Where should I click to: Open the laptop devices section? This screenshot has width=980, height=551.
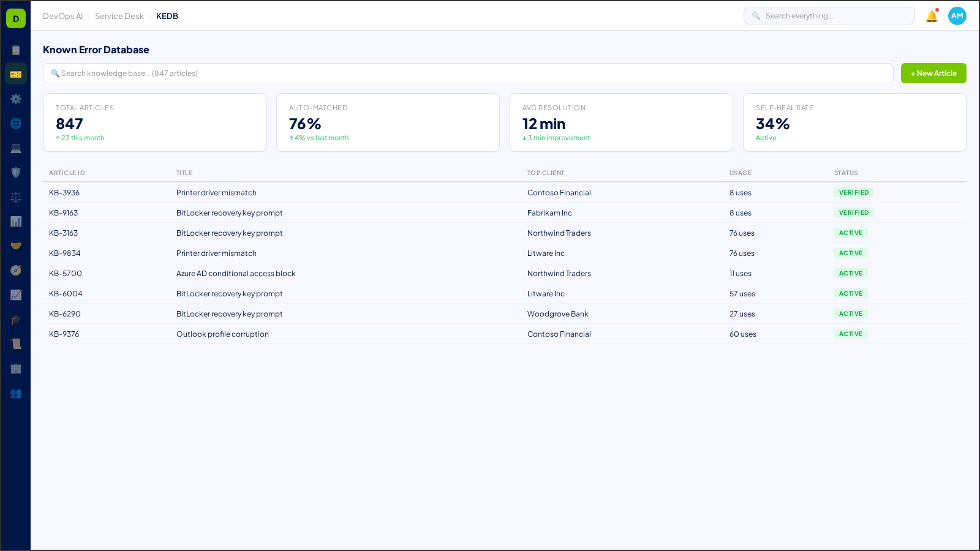pyautogui.click(x=16, y=148)
